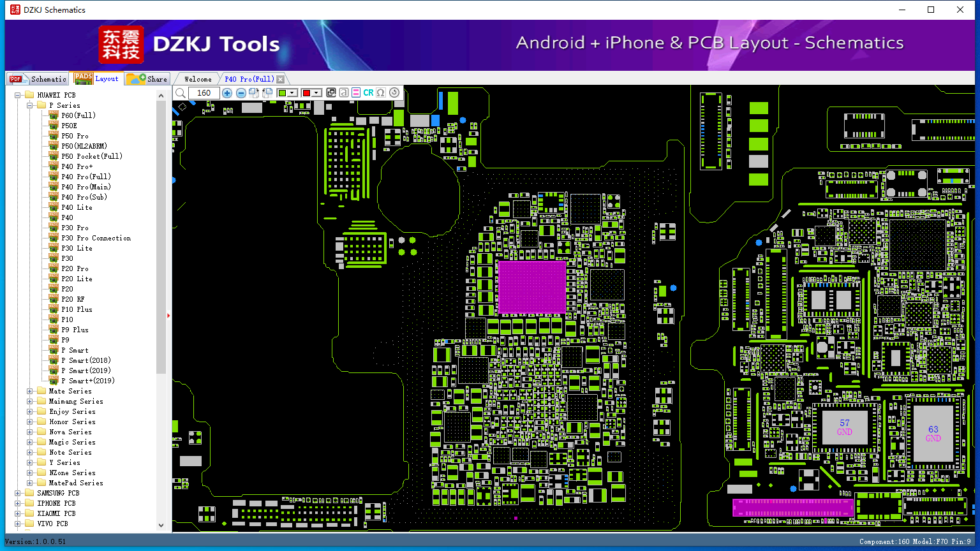Image resolution: width=980 pixels, height=551 pixels.
Task: Click the PADS icon next to P40 Pro+
Action: coord(54,166)
